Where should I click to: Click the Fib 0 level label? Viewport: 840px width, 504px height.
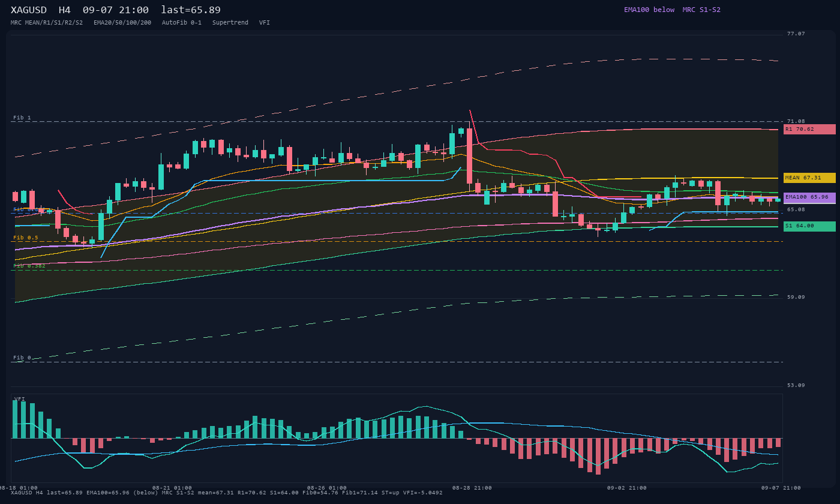[x=22, y=358]
